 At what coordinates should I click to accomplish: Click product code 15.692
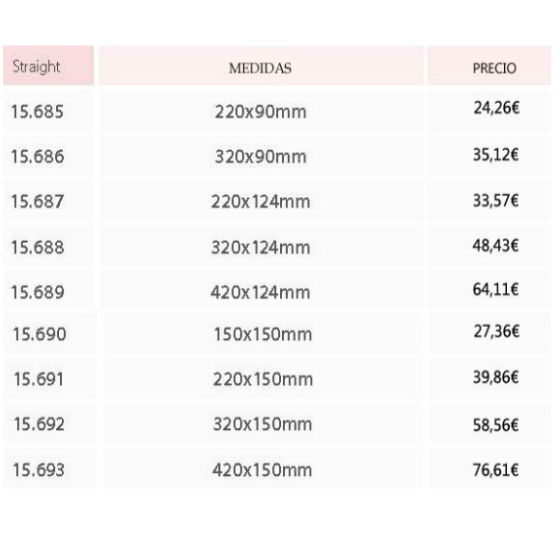(x=39, y=424)
